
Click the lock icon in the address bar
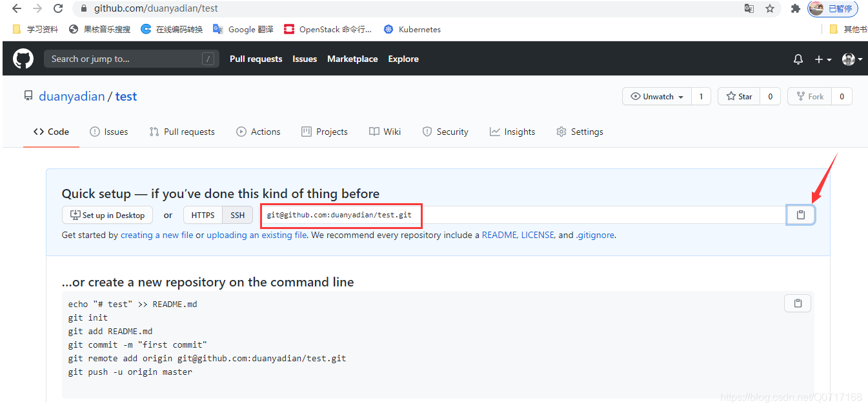84,9
